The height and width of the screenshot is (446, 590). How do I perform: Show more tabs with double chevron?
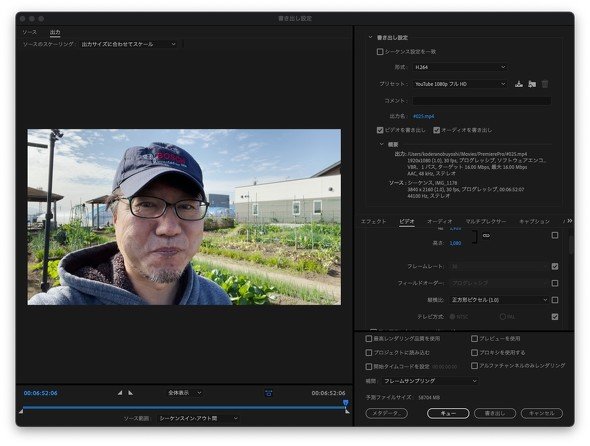570,221
